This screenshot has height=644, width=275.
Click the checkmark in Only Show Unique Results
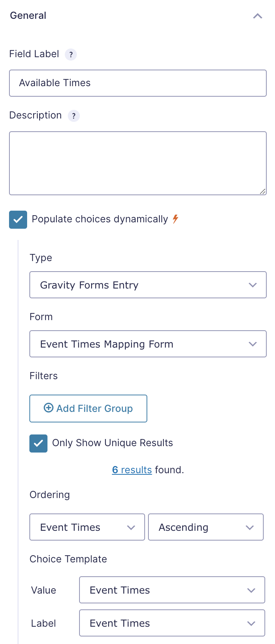click(38, 443)
